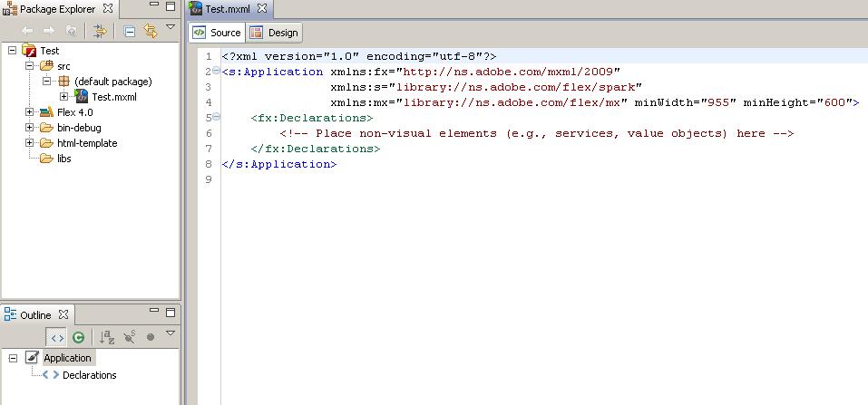Select the src folder
868x405 pixels.
tap(63, 66)
